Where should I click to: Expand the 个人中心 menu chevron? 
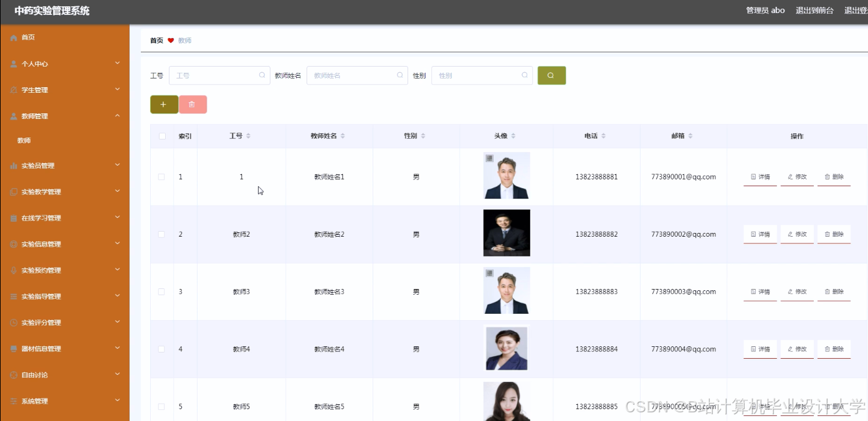point(117,63)
